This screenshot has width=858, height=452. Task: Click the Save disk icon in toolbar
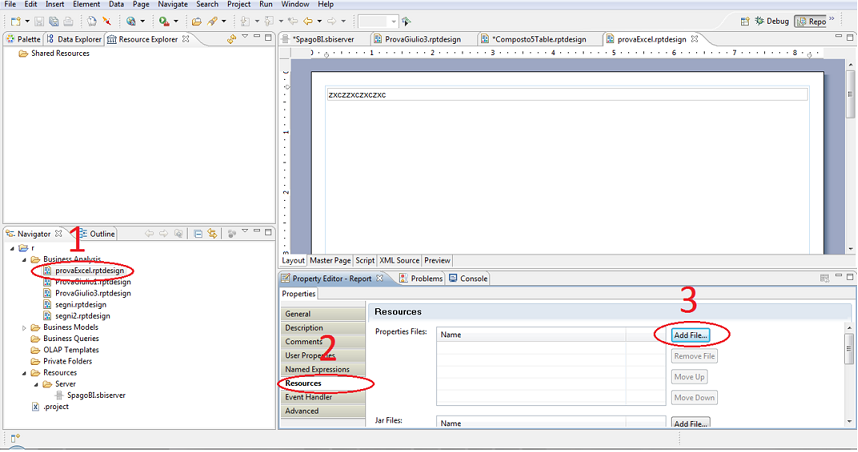click(x=39, y=21)
